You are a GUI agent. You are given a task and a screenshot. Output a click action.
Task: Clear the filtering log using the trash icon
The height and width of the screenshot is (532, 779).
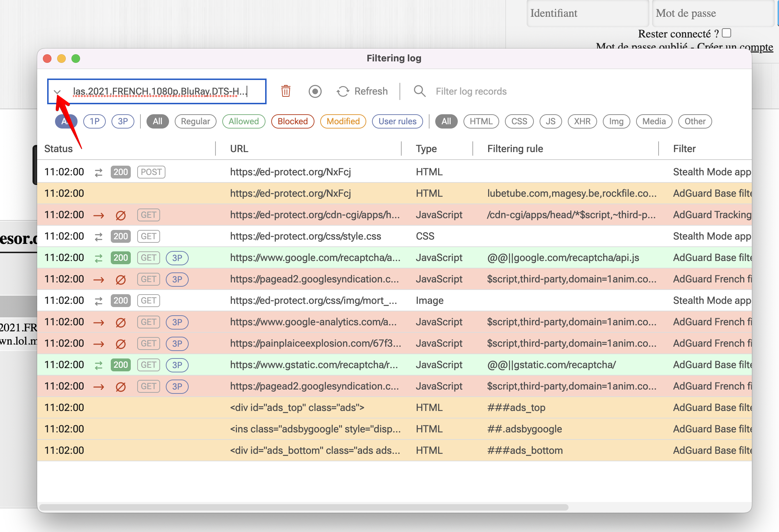pos(285,91)
